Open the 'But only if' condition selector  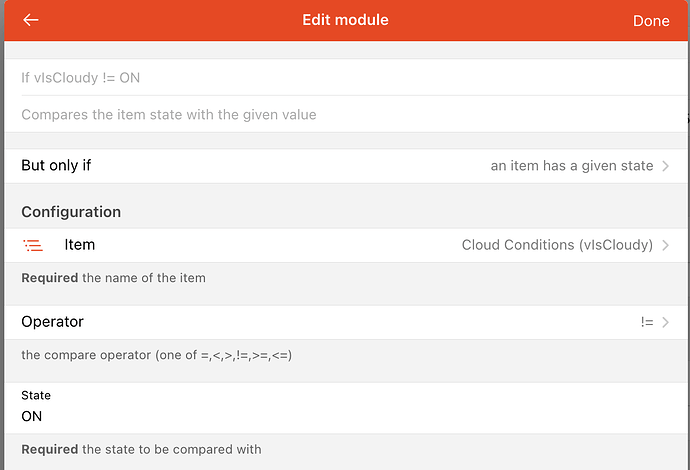click(x=345, y=166)
